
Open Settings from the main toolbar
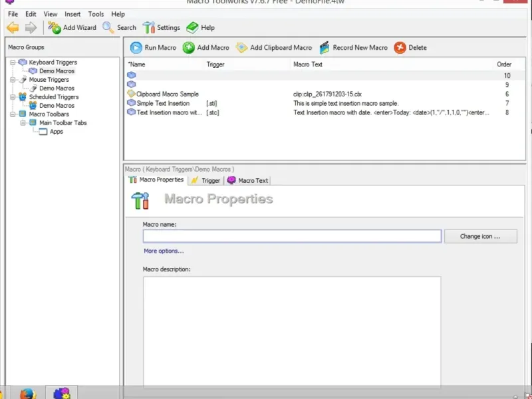(161, 27)
